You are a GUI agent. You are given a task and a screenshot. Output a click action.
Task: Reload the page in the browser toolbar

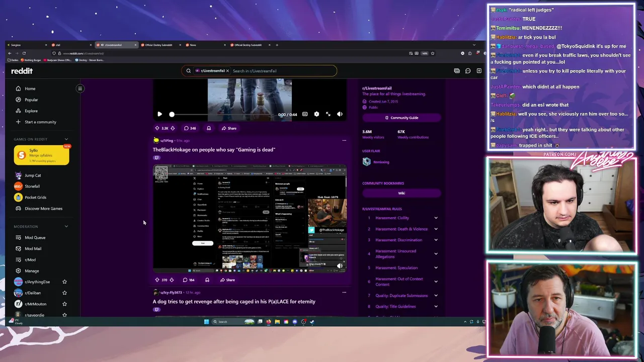[x=24, y=53]
